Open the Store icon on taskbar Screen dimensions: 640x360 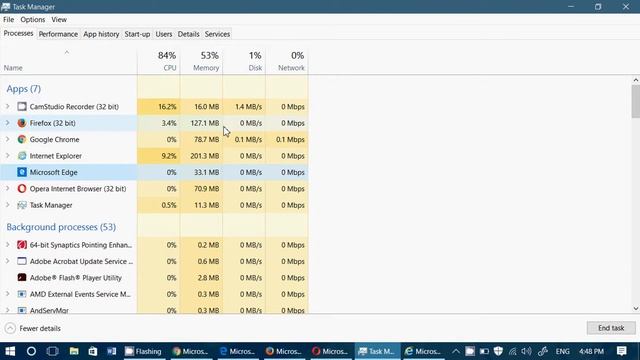(x=93, y=351)
